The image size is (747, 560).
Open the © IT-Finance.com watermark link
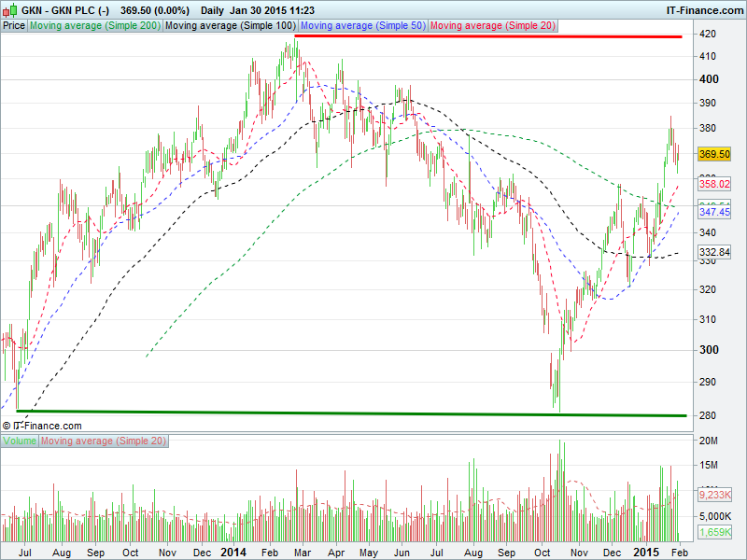point(42,426)
